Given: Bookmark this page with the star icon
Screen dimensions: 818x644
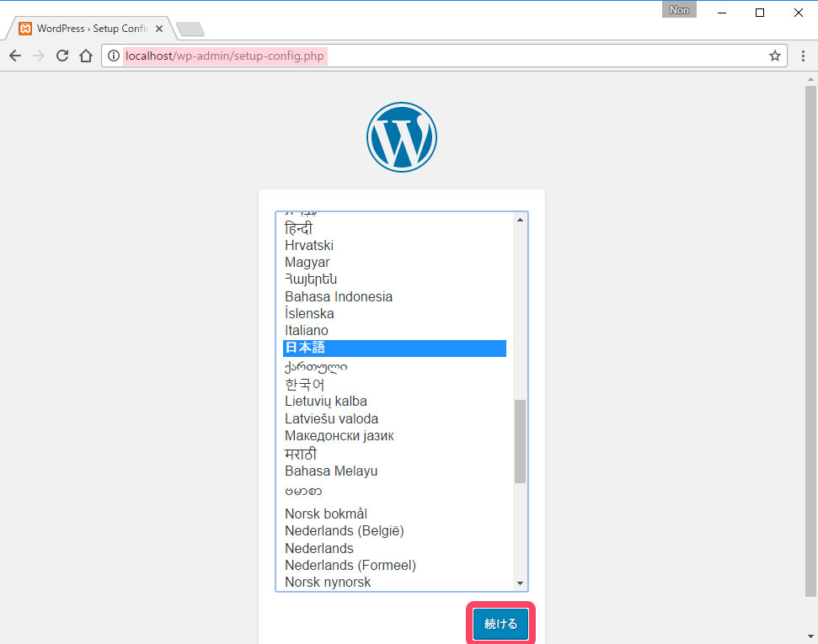Looking at the screenshot, I should point(775,56).
